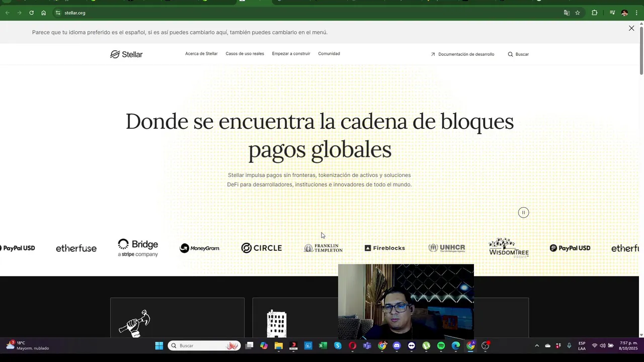Pause the partner logo carousel

(x=523, y=213)
